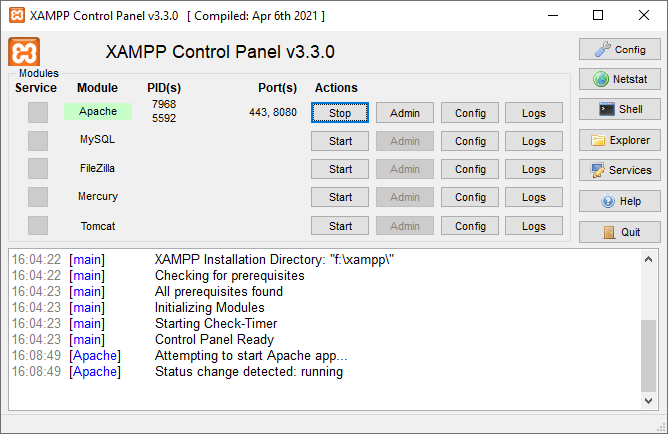The image size is (668, 434).
Task: Open the Apache Config menu
Action: [470, 113]
